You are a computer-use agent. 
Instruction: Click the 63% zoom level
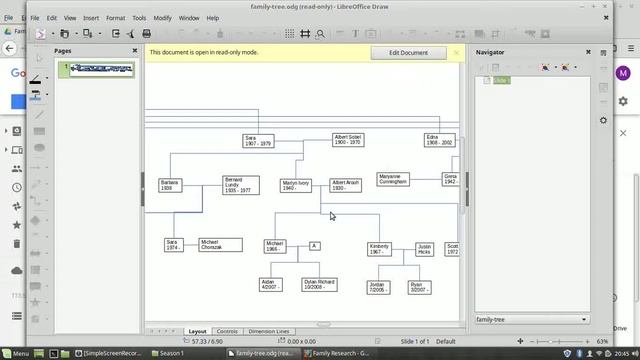pos(602,341)
